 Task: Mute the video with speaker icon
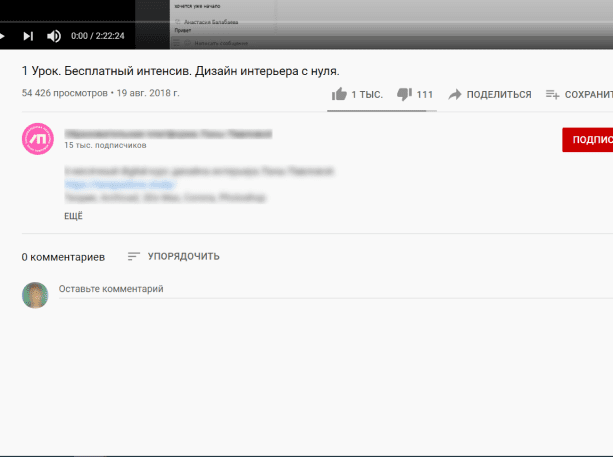coord(54,36)
